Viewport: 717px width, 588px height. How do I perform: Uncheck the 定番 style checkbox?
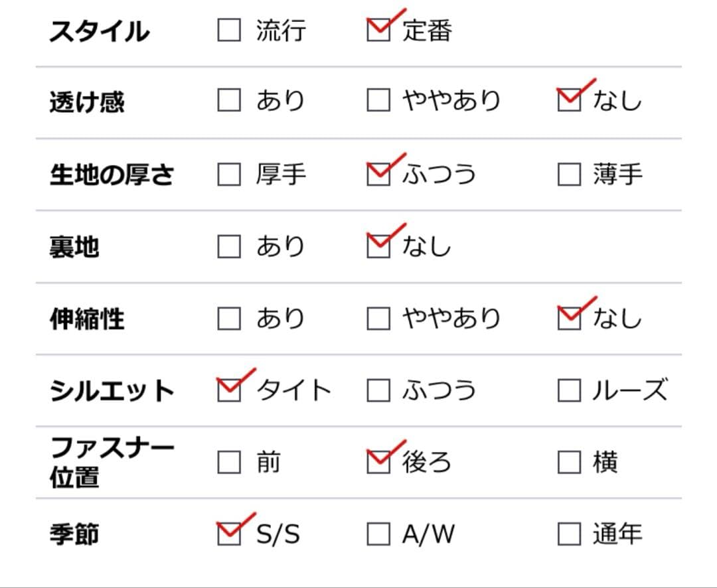click(x=378, y=31)
